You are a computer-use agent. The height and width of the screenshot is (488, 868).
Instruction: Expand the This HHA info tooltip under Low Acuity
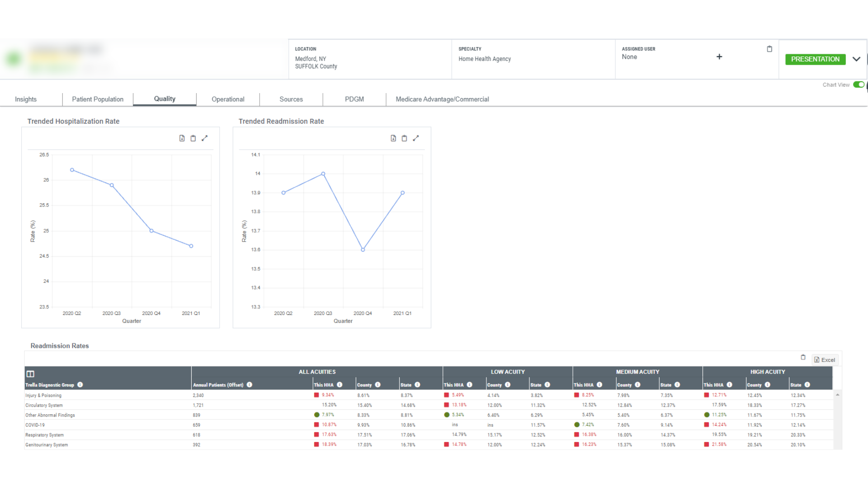coord(469,385)
